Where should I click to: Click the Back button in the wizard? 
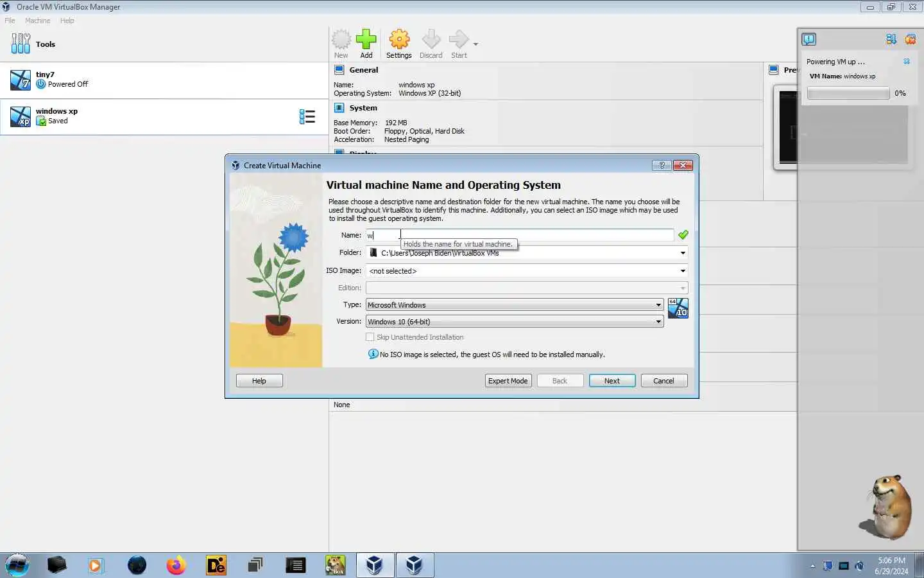[x=560, y=381]
